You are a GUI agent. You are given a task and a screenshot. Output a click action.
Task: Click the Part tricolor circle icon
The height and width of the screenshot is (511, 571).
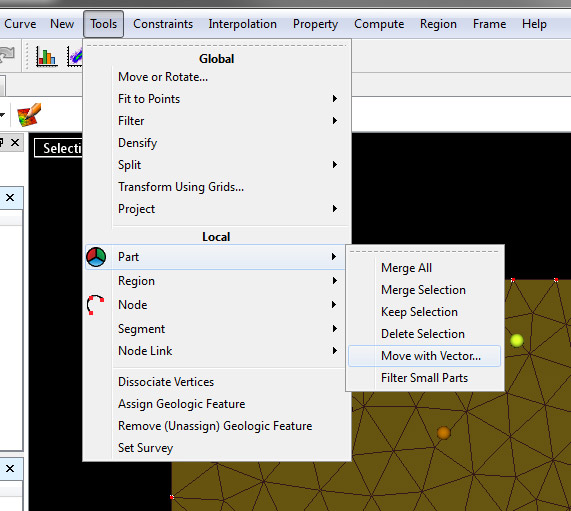pyautogui.click(x=96, y=257)
